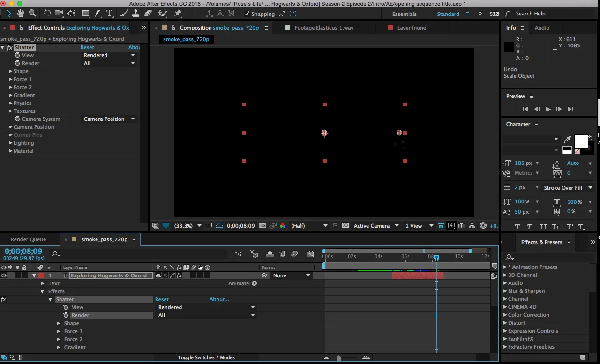Viewport: 600px width, 364px height.
Task: Select the Roto Brush tool
Action: [x=163, y=13]
